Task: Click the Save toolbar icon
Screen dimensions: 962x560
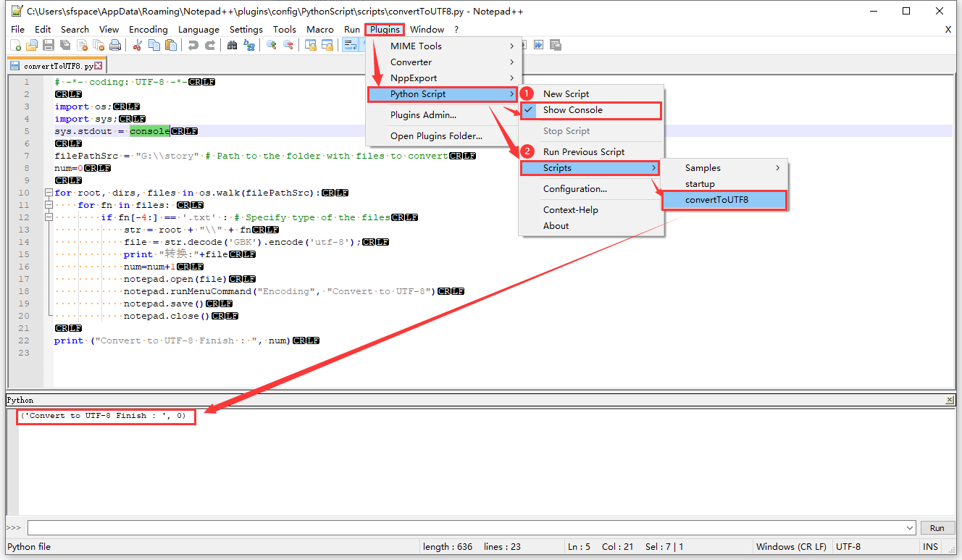Action: [x=49, y=45]
